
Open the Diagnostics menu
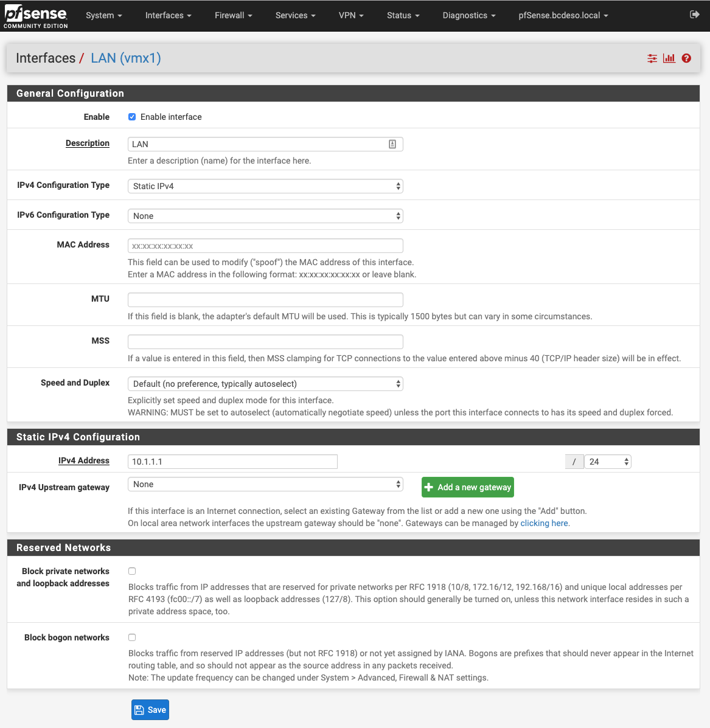[x=469, y=15]
